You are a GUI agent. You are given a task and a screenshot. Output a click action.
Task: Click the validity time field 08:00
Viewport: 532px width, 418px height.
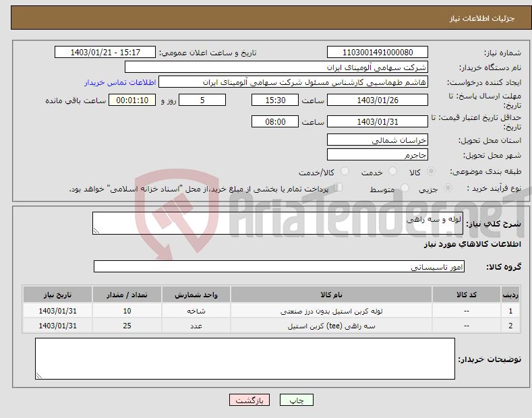275,121
